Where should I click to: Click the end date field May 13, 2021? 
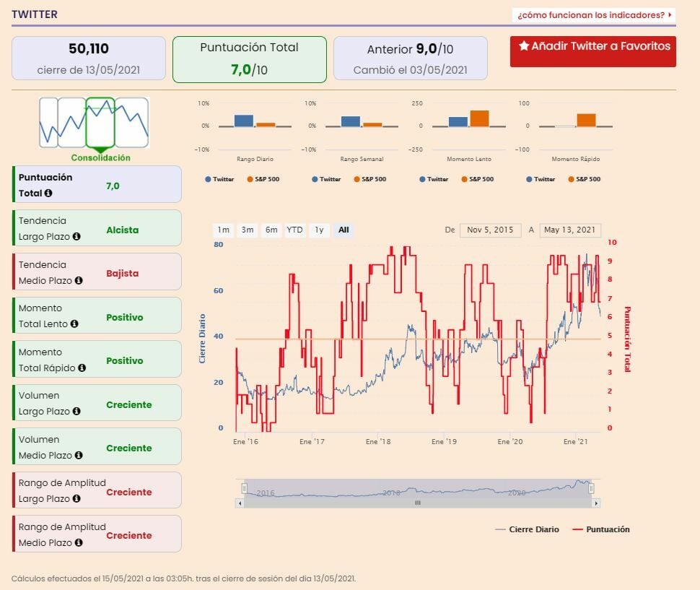570,230
